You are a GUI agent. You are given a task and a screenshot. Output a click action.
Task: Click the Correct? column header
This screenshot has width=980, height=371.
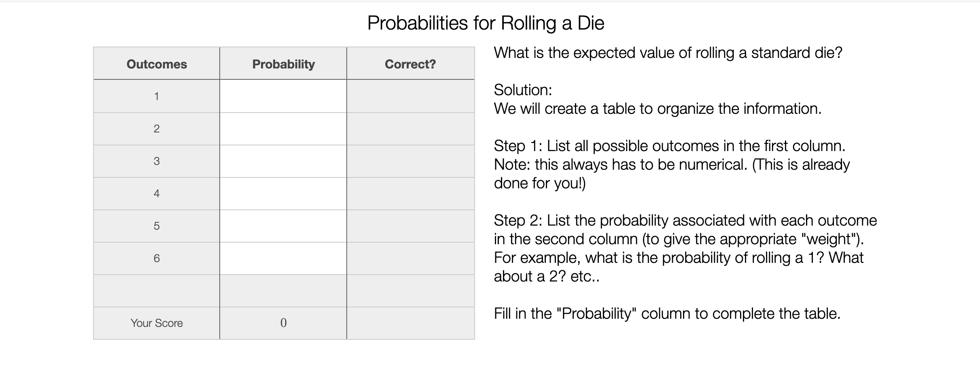(410, 64)
